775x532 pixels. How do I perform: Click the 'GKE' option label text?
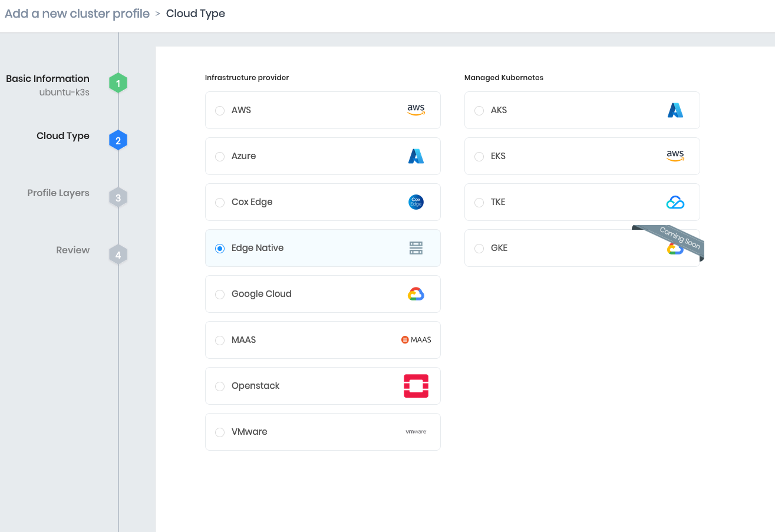tap(499, 248)
